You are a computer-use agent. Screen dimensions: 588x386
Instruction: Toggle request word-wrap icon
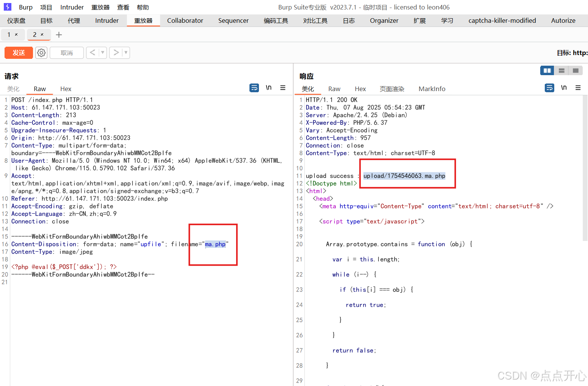coord(254,88)
